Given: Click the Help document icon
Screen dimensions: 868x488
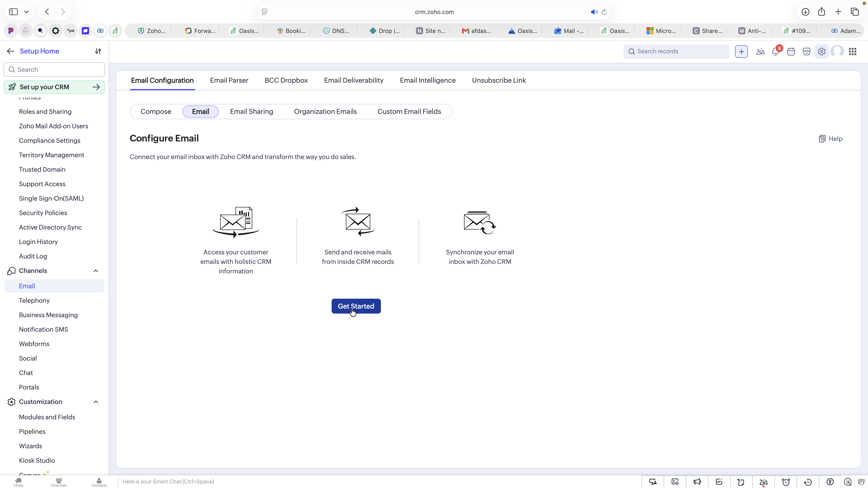Looking at the screenshot, I should [822, 139].
